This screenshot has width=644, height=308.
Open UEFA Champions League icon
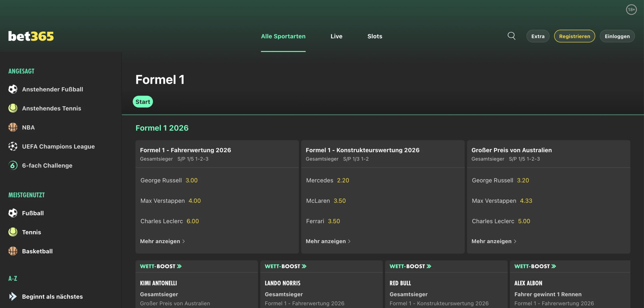pyautogui.click(x=13, y=146)
